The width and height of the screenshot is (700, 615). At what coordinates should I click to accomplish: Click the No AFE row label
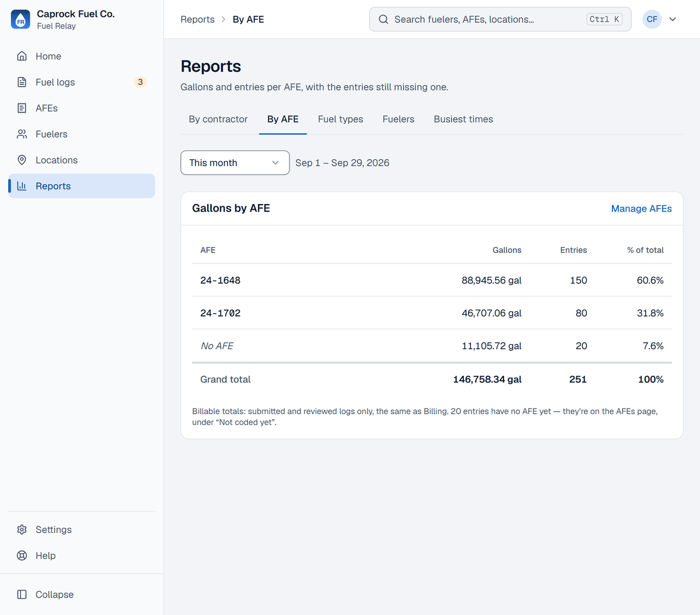point(217,346)
